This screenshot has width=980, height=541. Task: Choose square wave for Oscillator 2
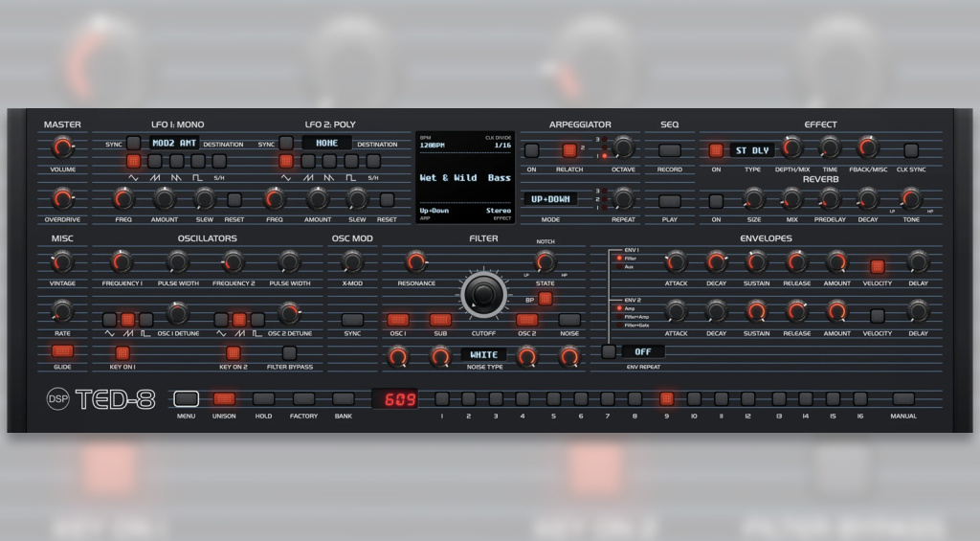click(256, 320)
